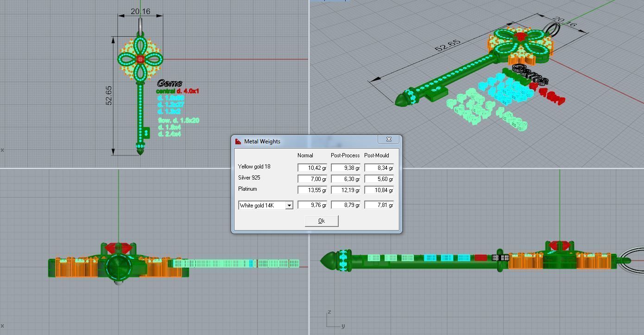Click the 8,79 gr Post-Process field
The image size is (644, 335).
pos(346,205)
